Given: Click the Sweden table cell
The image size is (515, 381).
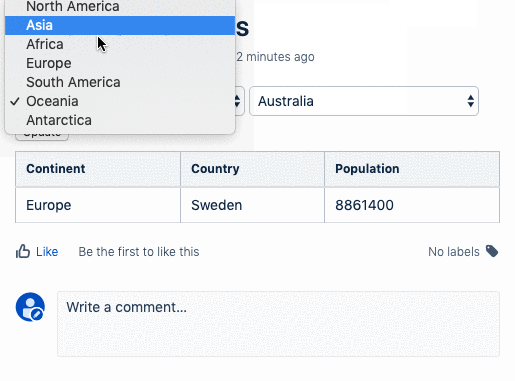Looking at the screenshot, I should 252,205.
